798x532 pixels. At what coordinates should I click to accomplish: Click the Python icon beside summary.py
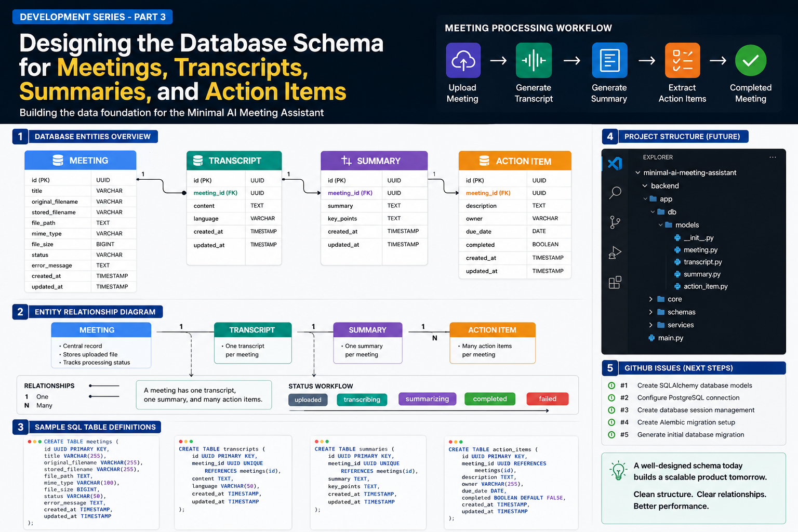(x=677, y=274)
